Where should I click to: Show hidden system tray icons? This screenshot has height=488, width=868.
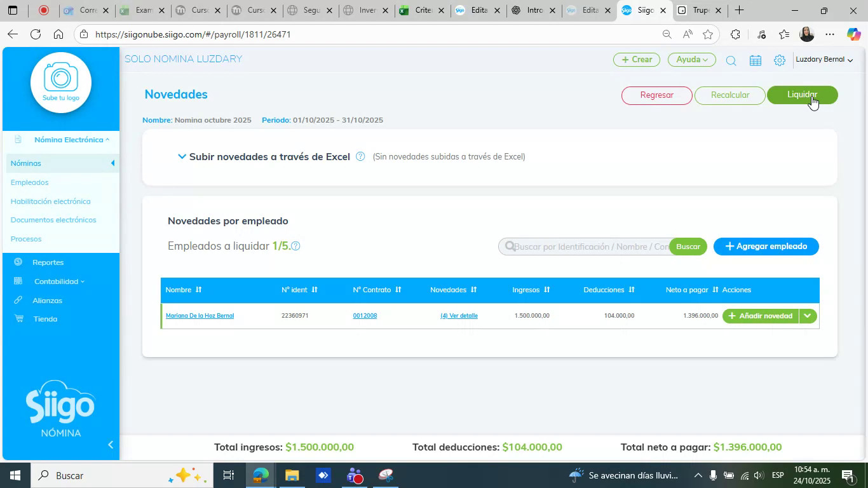click(698, 475)
